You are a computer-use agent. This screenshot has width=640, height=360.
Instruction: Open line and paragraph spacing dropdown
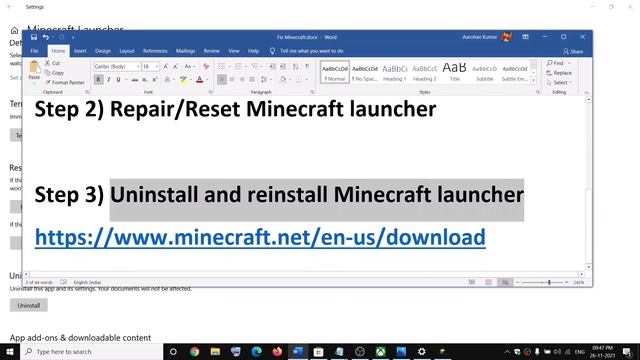[266, 80]
